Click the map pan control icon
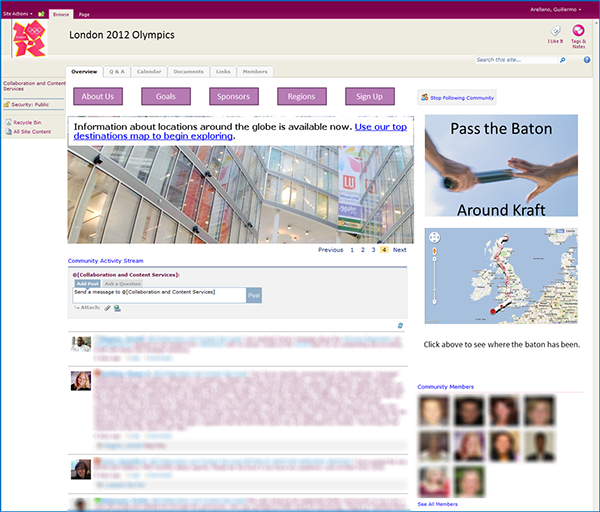This screenshot has width=600, height=512. (434, 238)
